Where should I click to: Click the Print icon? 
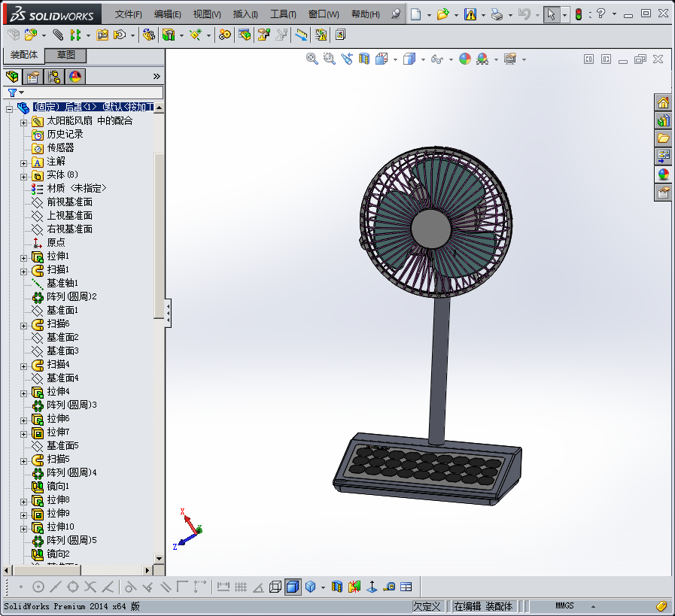click(497, 14)
